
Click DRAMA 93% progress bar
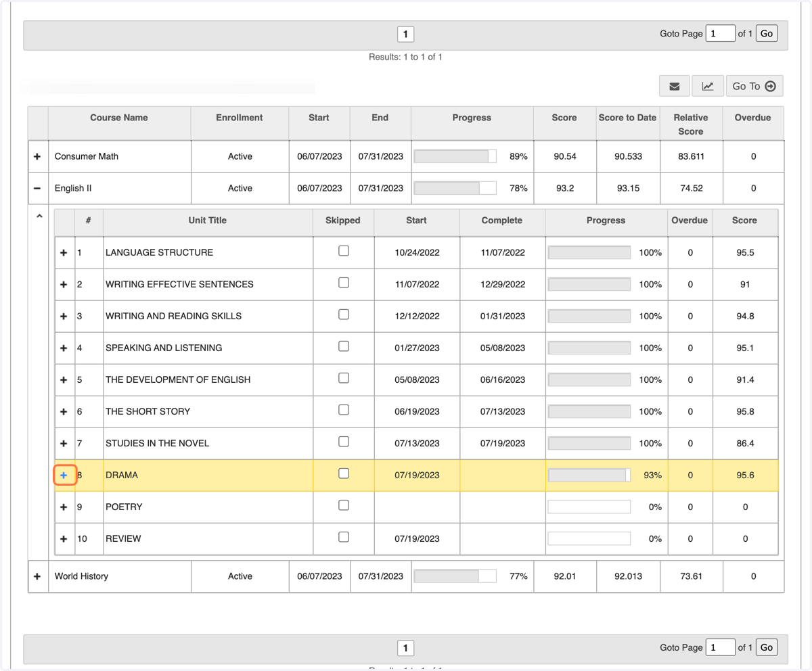pos(589,475)
